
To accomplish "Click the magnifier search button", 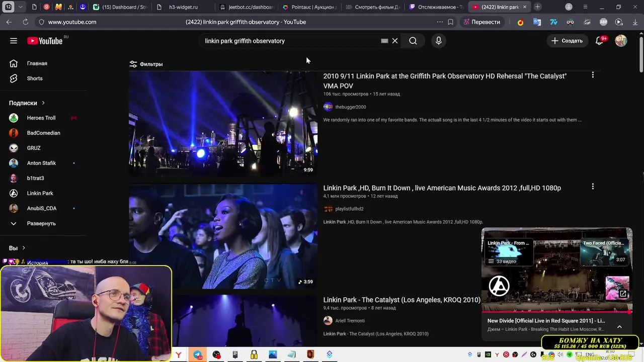I will point(413,41).
